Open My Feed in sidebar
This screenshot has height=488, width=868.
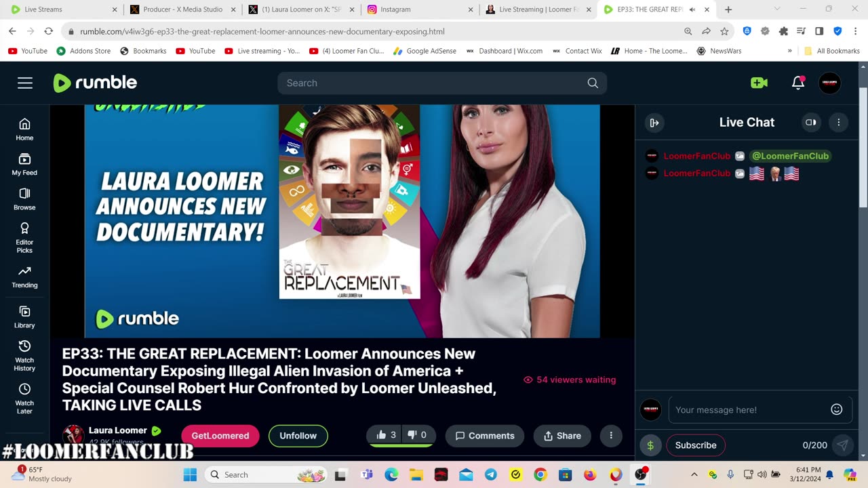[24, 165]
